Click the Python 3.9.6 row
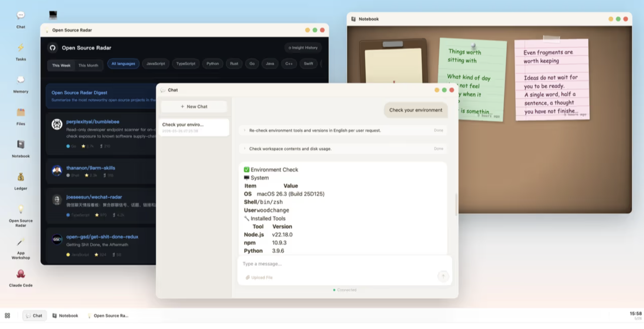 point(264,251)
